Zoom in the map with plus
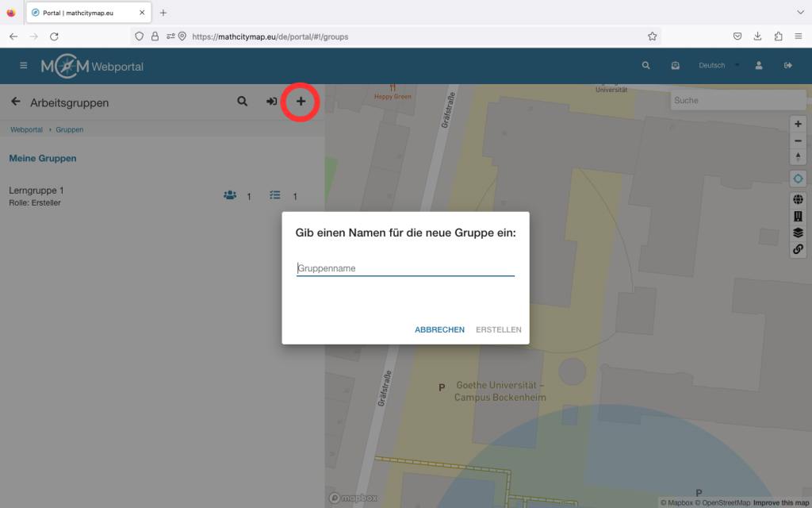This screenshot has height=508, width=812. [798, 124]
